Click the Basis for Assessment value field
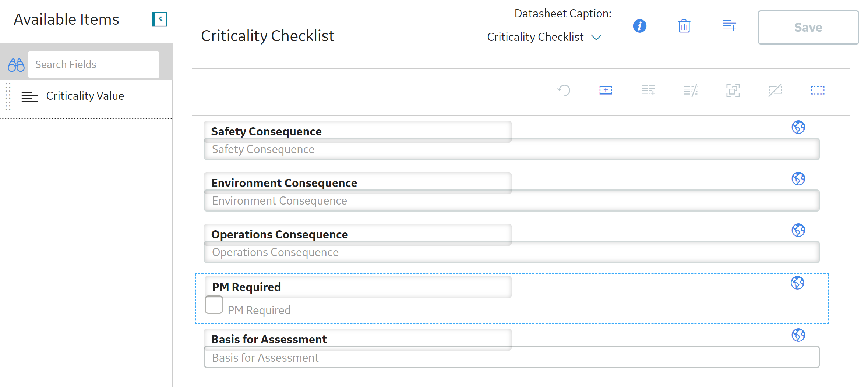This screenshot has width=868, height=387. [x=512, y=357]
